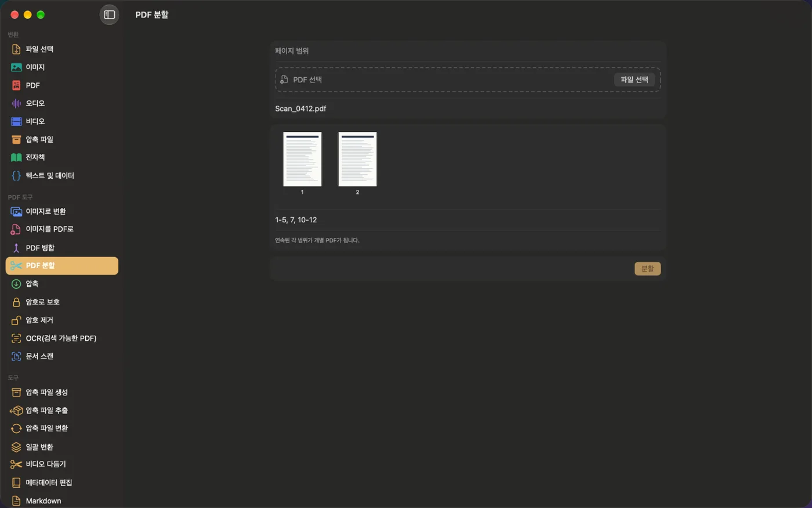
Task: Click the 압축 파일 변환 circular arrows icon
Action: pyautogui.click(x=16, y=428)
